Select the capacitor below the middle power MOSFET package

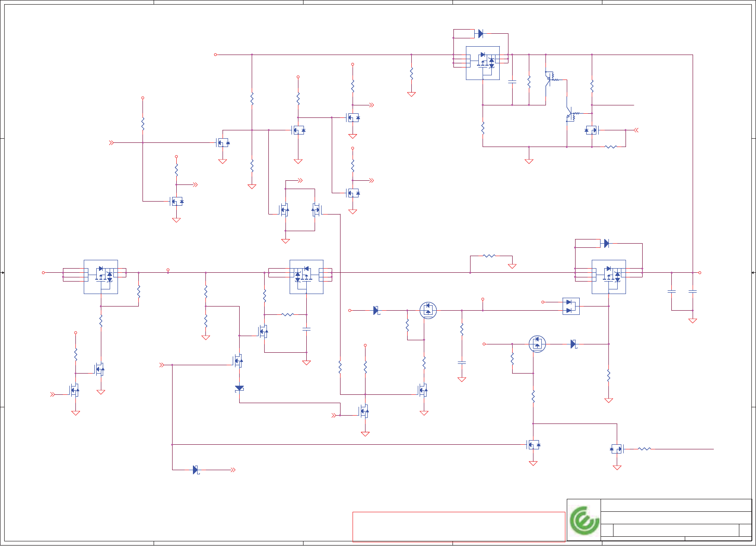(306, 329)
